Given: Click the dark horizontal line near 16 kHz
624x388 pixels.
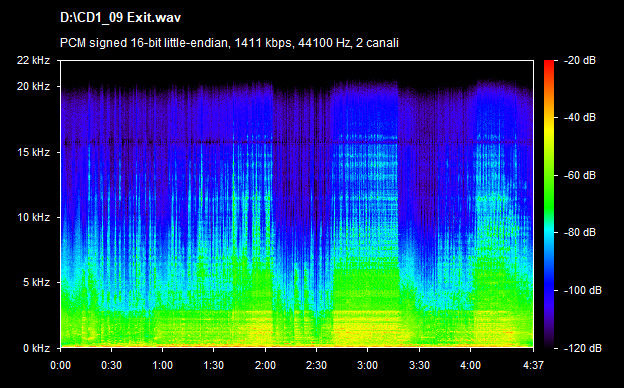Looking at the screenshot, I should 297,142.
